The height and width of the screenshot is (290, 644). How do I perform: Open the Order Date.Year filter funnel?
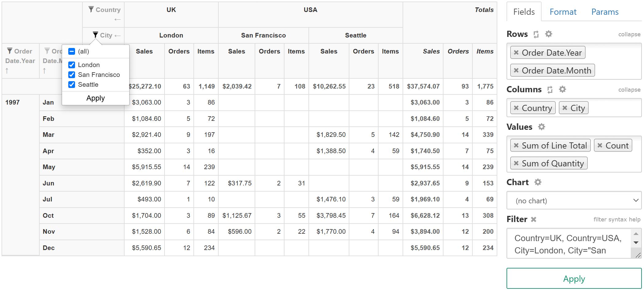click(10, 51)
